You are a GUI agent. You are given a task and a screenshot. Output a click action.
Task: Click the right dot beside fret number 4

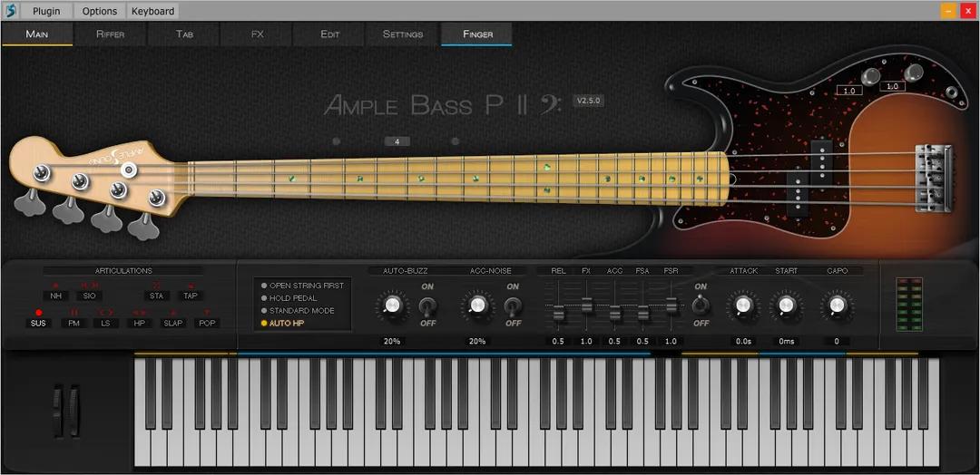[x=455, y=141]
